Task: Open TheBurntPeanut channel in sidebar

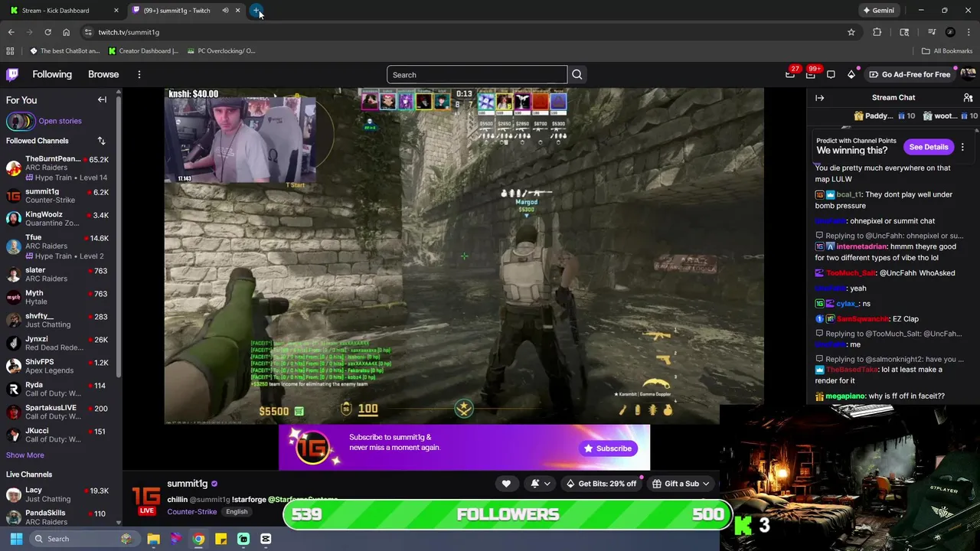Action: 58,168
